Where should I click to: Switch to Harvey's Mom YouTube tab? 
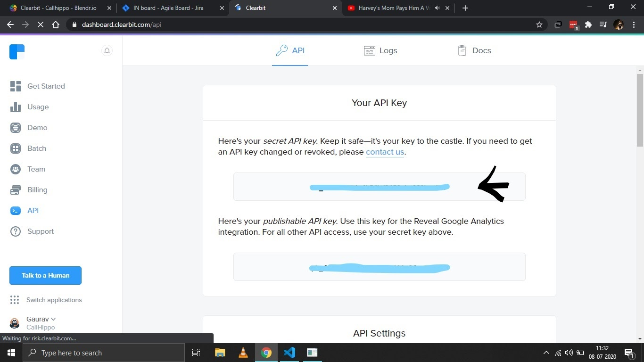click(394, 8)
